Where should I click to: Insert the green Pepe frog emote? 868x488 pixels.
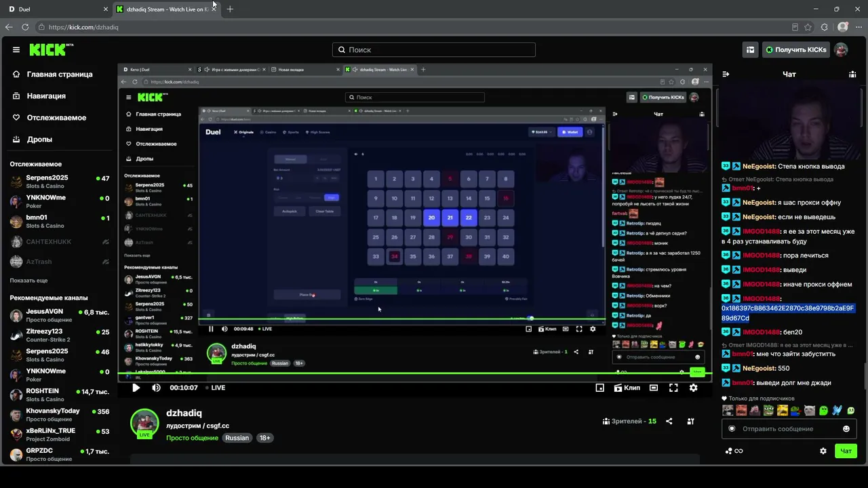coord(768,410)
